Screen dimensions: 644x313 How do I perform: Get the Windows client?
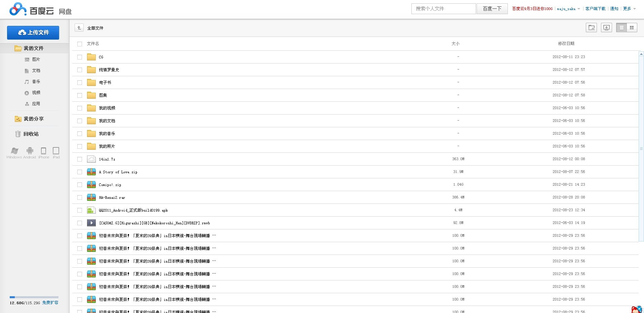[14, 153]
